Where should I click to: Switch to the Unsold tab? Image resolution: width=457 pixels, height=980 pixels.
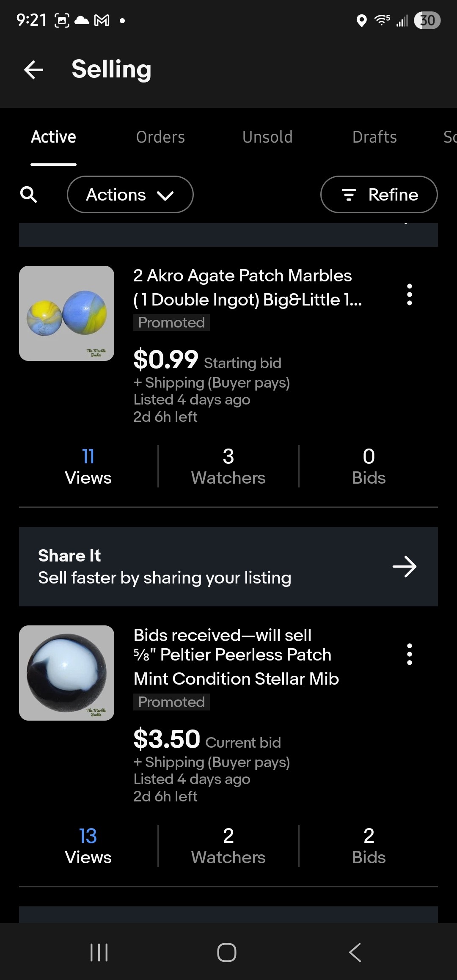(x=267, y=137)
